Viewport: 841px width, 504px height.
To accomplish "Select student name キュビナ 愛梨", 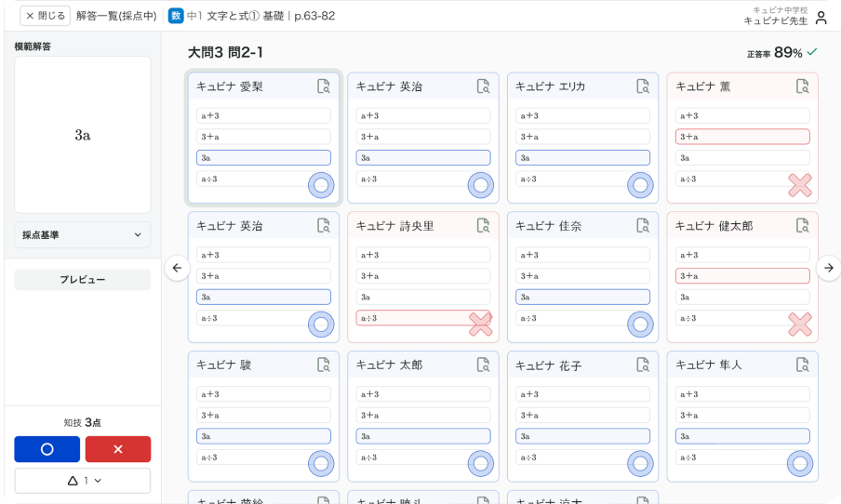I will coord(230,86).
